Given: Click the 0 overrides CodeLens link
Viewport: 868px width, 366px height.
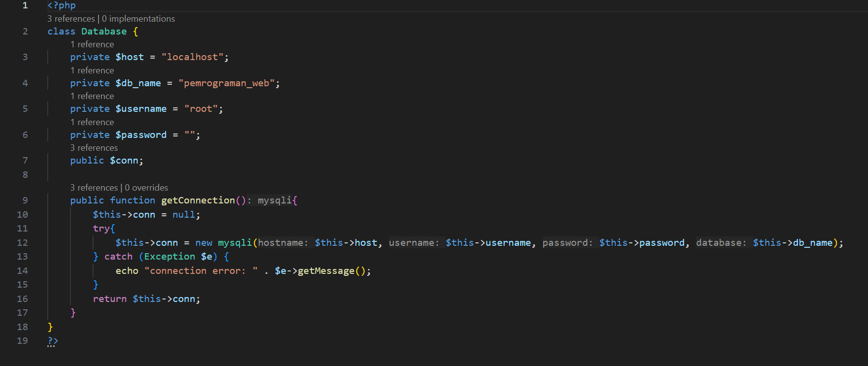Looking at the screenshot, I should coord(146,188).
